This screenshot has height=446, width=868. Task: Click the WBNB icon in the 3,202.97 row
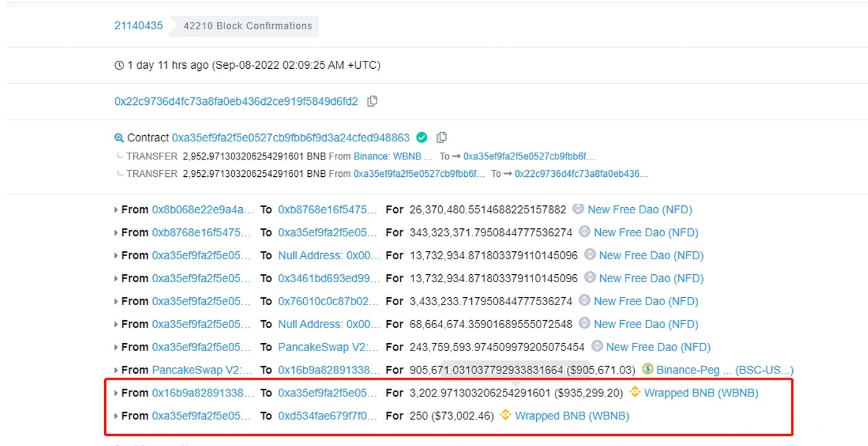[635, 393]
